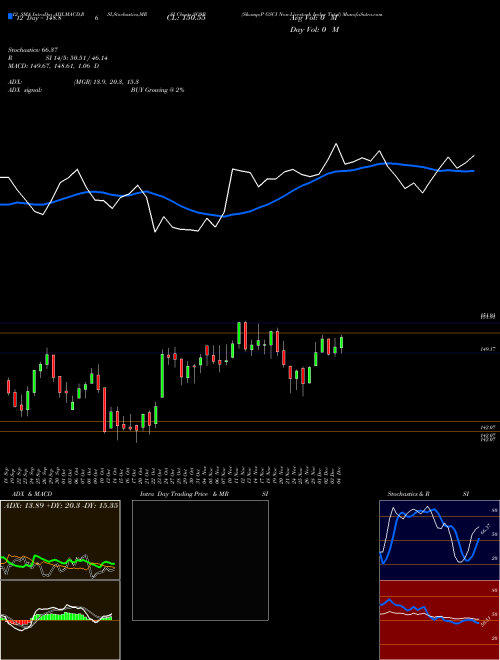Screen dimensions: 500x660
Task: Click the 'ADX signal:' label
Action: click(x=25, y=90)
